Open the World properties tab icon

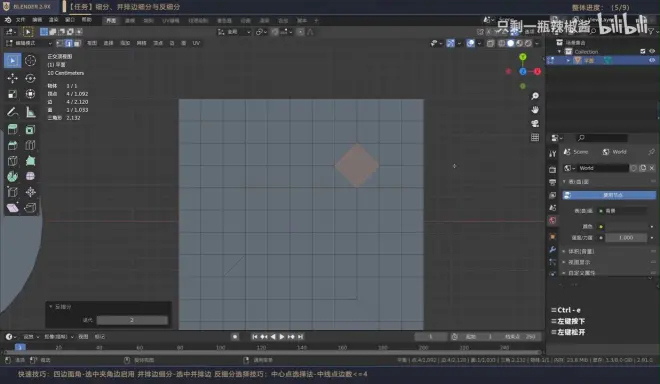553,220
